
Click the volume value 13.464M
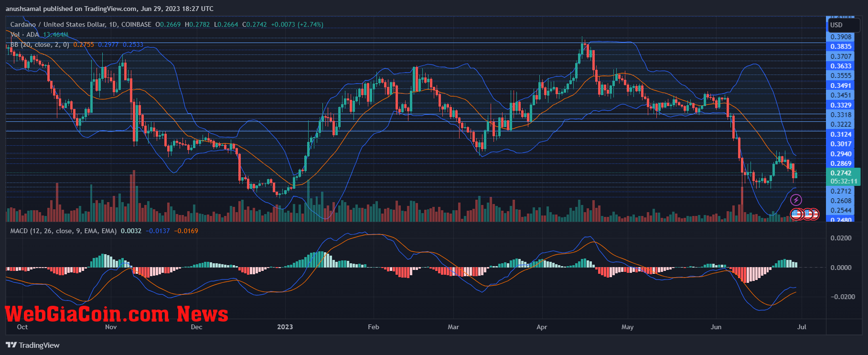(x=56, y=34)
